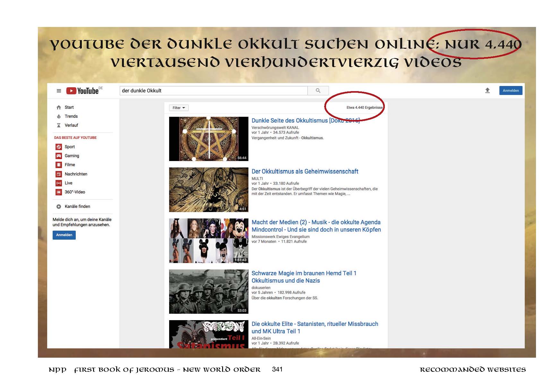Open the Sport category icon

click(x=59, y=147)
